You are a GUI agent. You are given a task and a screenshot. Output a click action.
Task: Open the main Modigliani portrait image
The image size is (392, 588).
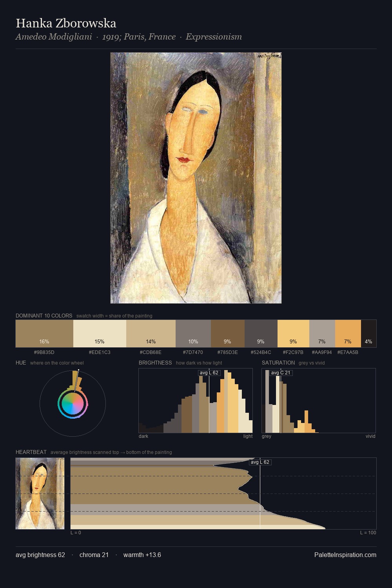click(196, 178)
